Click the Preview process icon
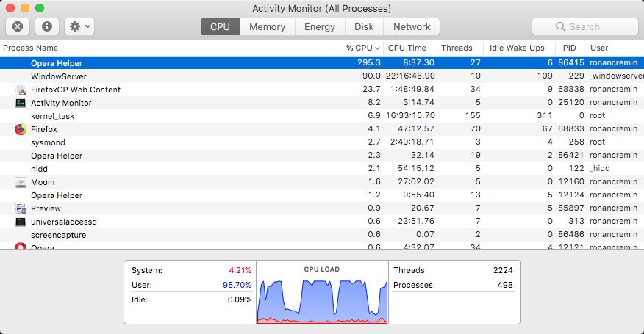Image resolution: width=644 pixels, height=334 pixels. (20, 208)
